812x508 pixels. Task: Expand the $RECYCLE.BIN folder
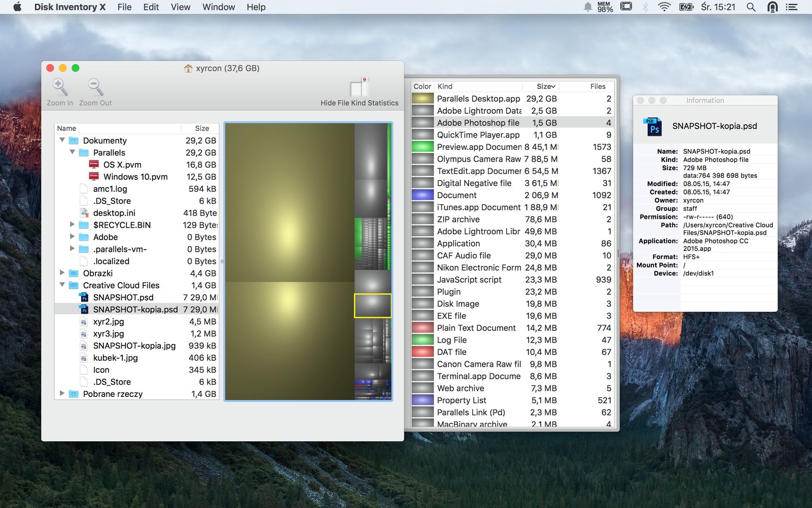(72, 224)
